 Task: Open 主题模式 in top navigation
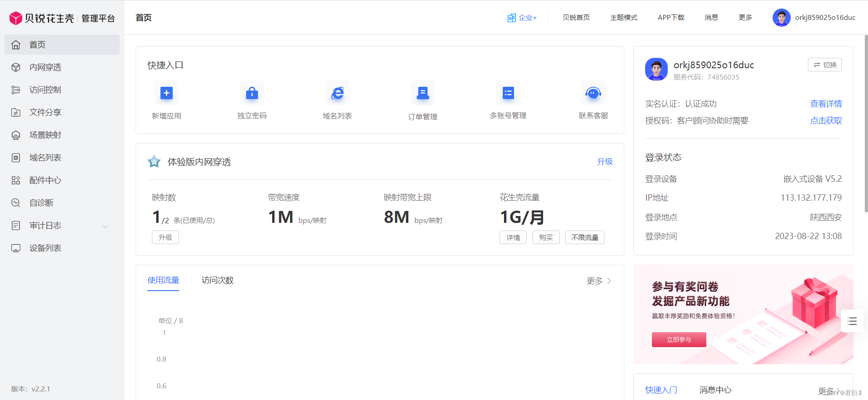pyautogui.click(x=623, y=18)
